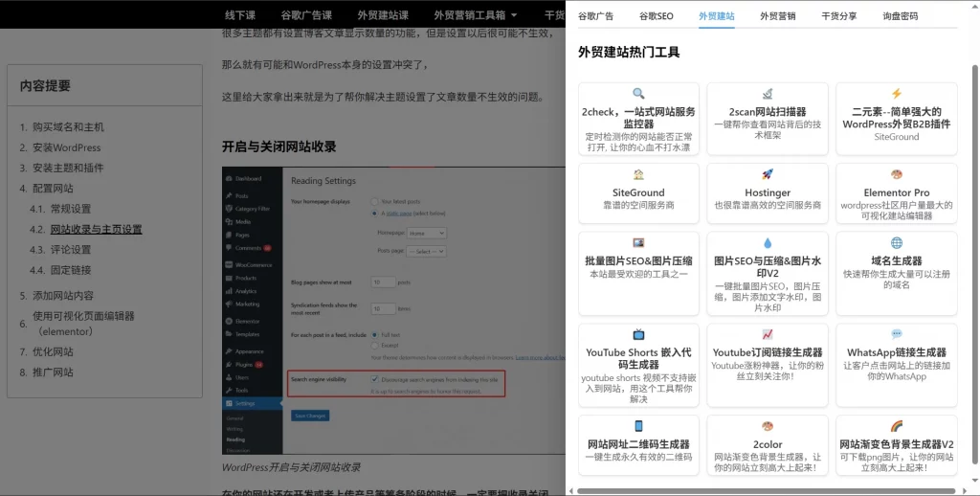This screenshot has height=496, width=980.
Task: Switch to the 询盘密码 tab
Action: click(x=900, y=16)
